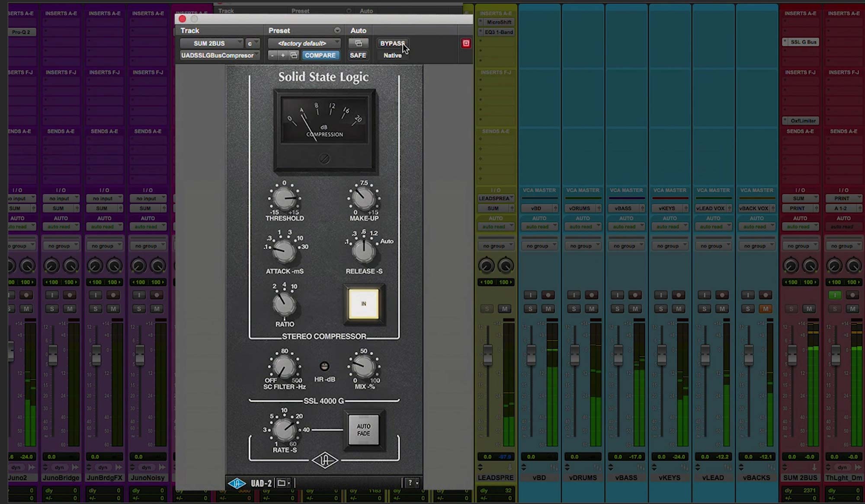The height and width of the screenshot is (504, 865).
Task: Open the UAD-2 preset folder icon
Action: 282,483
